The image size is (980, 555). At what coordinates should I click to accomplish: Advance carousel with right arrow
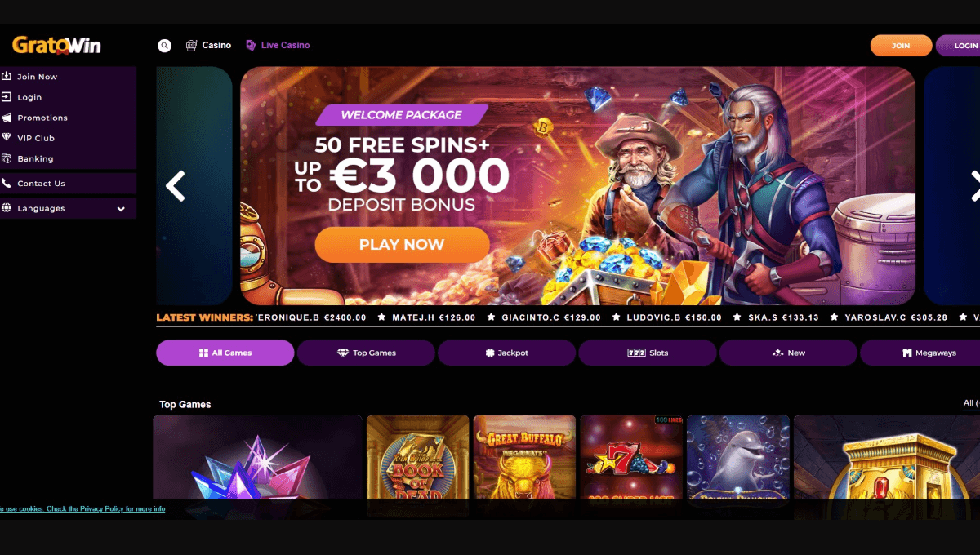tap(974, 186)
